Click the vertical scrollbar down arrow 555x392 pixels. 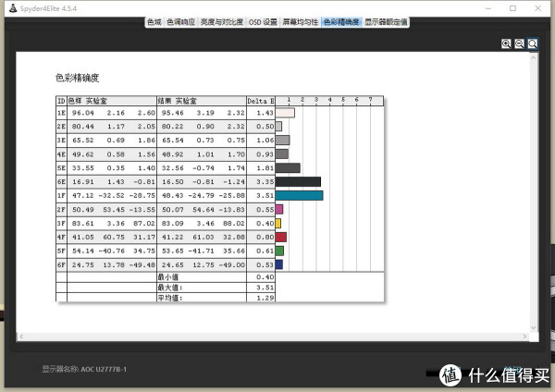(x=534, y=327)
